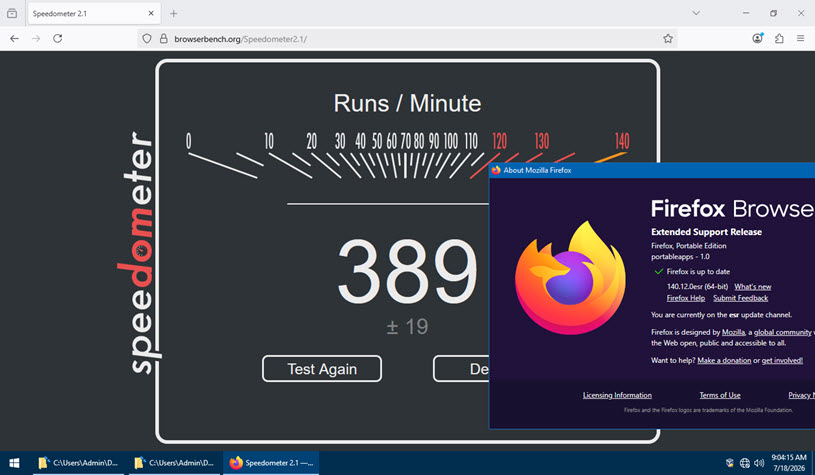Screen dimensions: 815x475
Task: Click the ± 19 deviation text
Action: tap(408, 327)
